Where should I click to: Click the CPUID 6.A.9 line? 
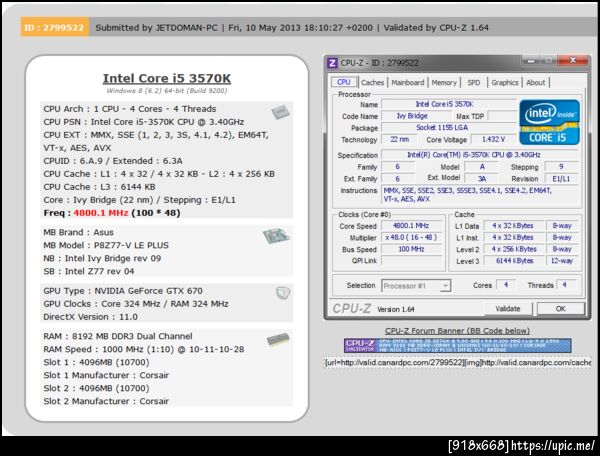[x=113, y=161]
